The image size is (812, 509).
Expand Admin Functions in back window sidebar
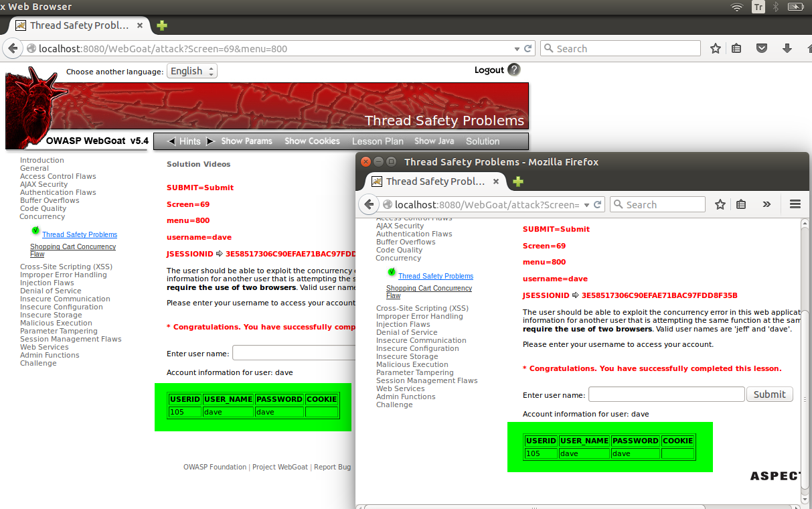(x=50, y=355)
